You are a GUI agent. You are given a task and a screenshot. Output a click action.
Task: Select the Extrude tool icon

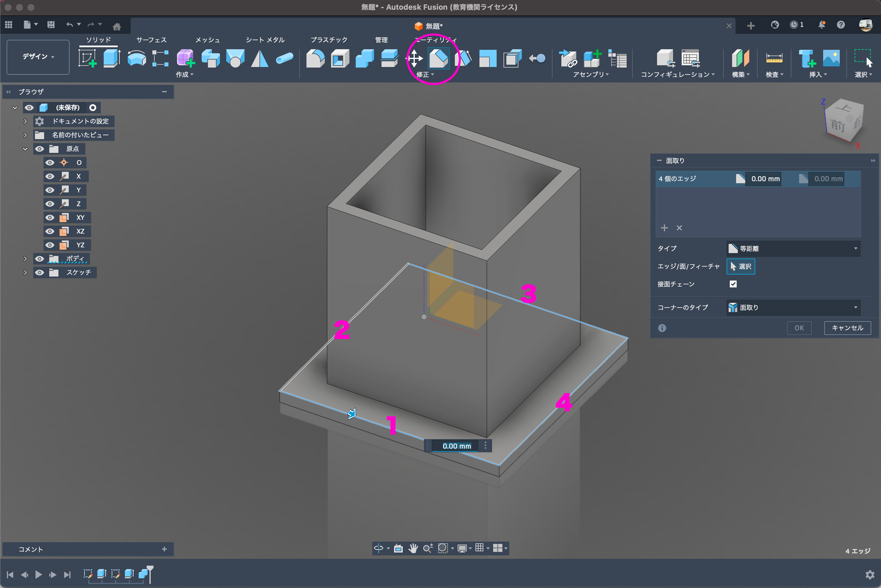(111, 58)
